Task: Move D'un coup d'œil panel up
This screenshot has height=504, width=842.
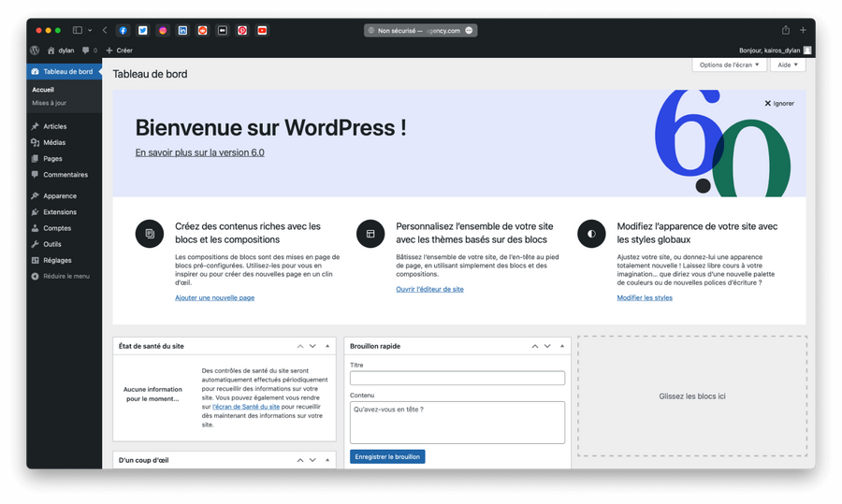Action: (x=300, y=460)
